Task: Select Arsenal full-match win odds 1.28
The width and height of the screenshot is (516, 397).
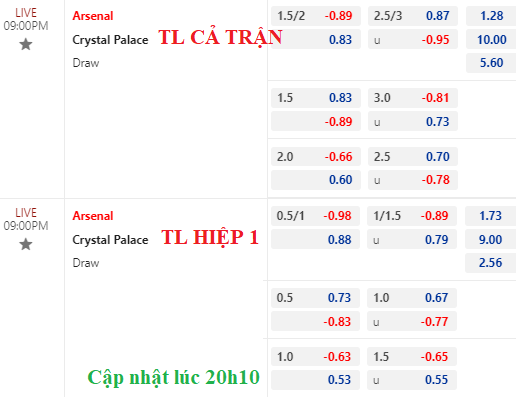Action: (x=491, y=16)
